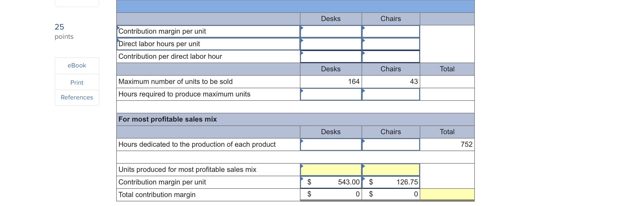
Task: Click Desks total contribution margin value 0
Action: click(357, 194)
